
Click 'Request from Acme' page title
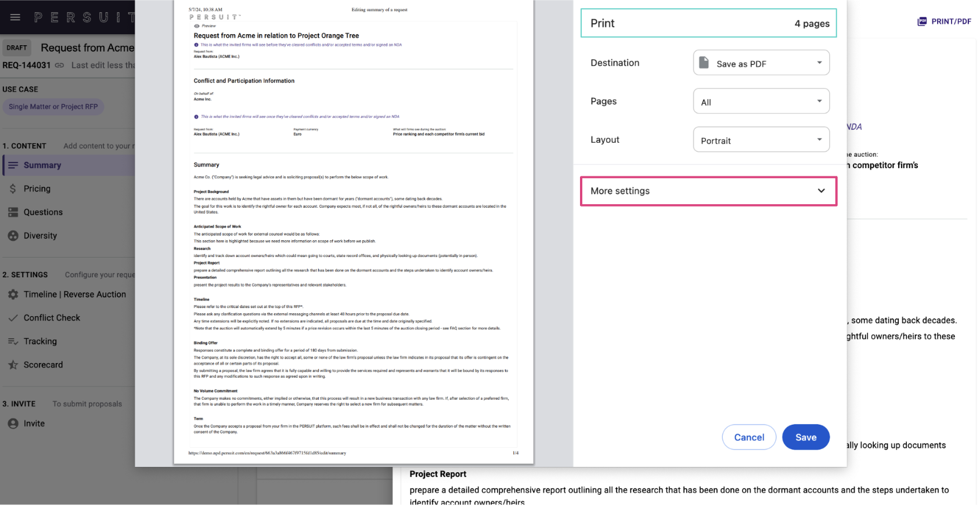(87, 48)
